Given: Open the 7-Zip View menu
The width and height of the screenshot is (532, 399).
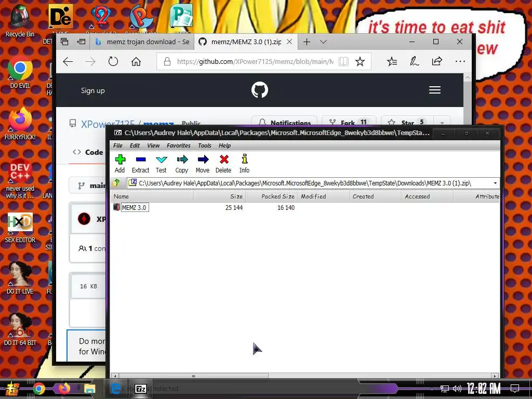Looking at the screenshot, I should pyautogui.click(x=153, y=145).
